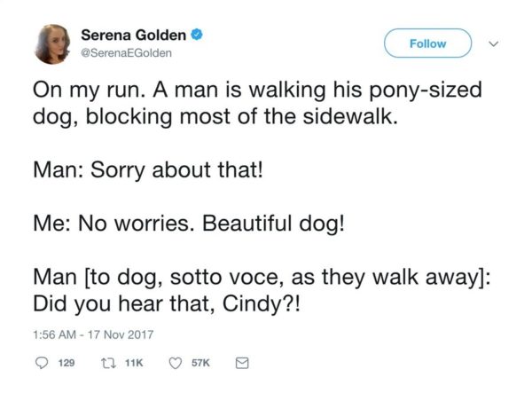The height and width of the screenshot is (393, 532).
Task: Follow Serena Golden
Action: point(427,43)
